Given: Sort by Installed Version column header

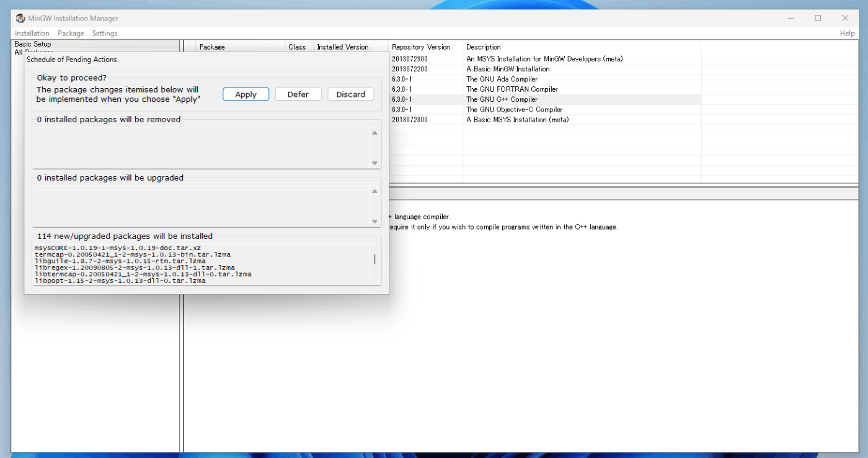Looking at the screenshot, I should 351,47.
